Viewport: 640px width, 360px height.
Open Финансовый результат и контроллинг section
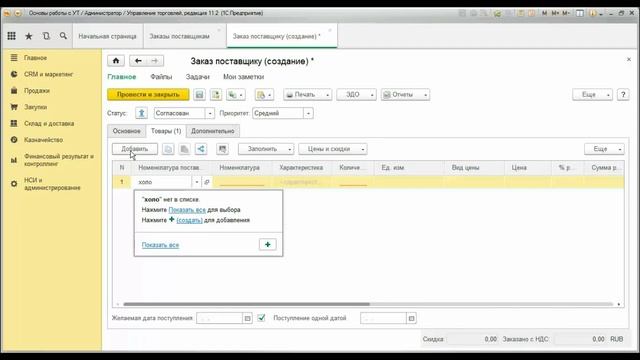point(59,160)
